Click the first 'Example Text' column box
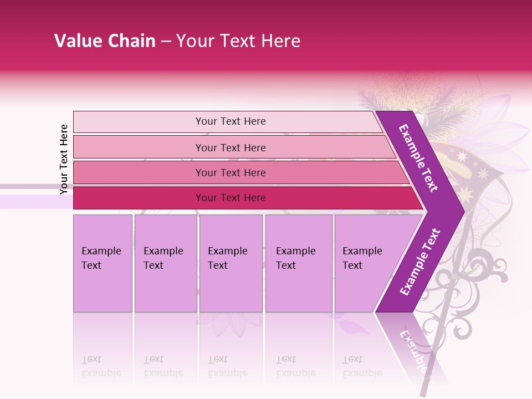Image resolution: width=532 pixels, height=399 pixels. click(103, 263)
